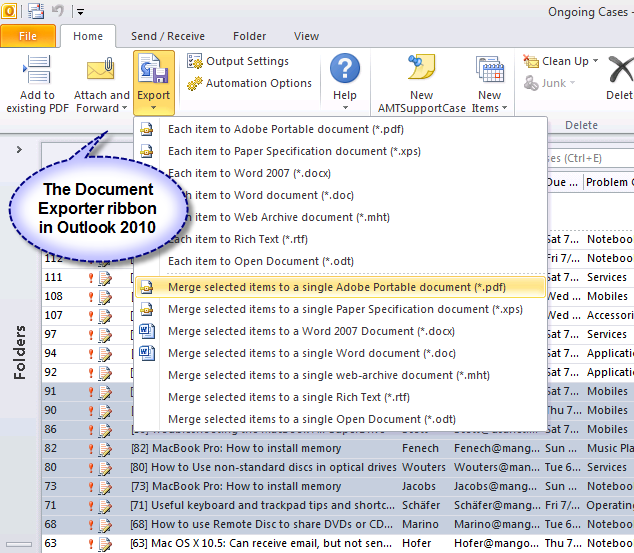Expand the Help dropdown arrow

pyautogui.click(x=345, y=108)
